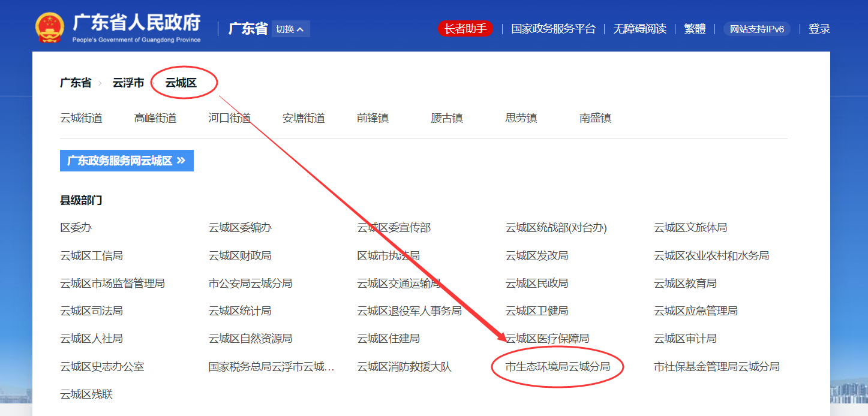Open 云城区医疗保障局 department
Screen dimensions: 868x416
pos(547,339)
